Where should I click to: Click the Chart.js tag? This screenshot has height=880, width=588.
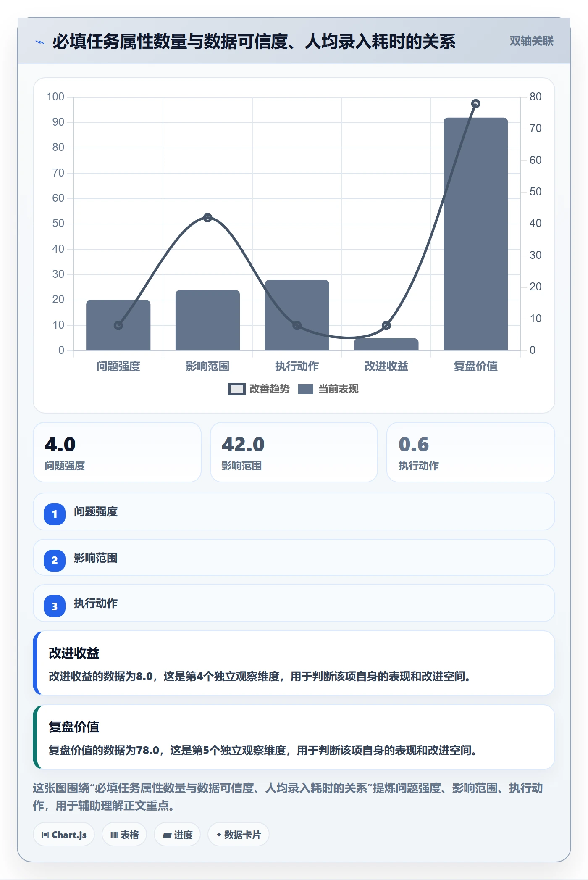[x=64, y=835]
